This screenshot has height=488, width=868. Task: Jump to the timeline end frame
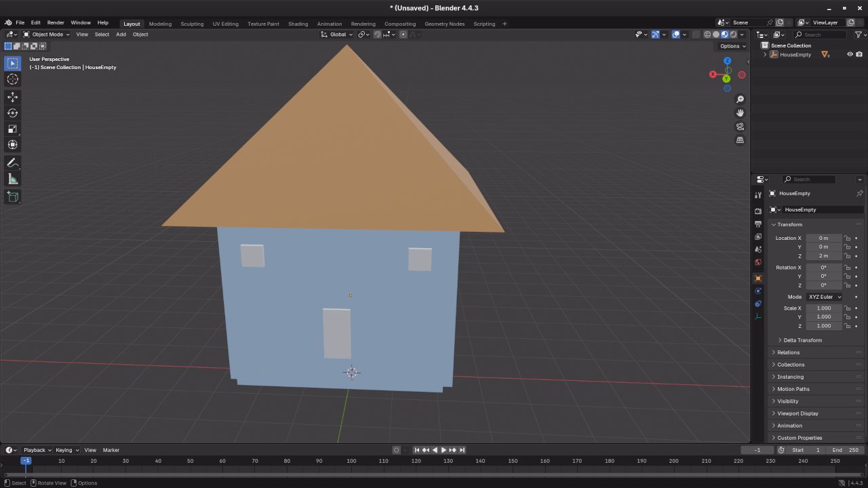point(462,450)
